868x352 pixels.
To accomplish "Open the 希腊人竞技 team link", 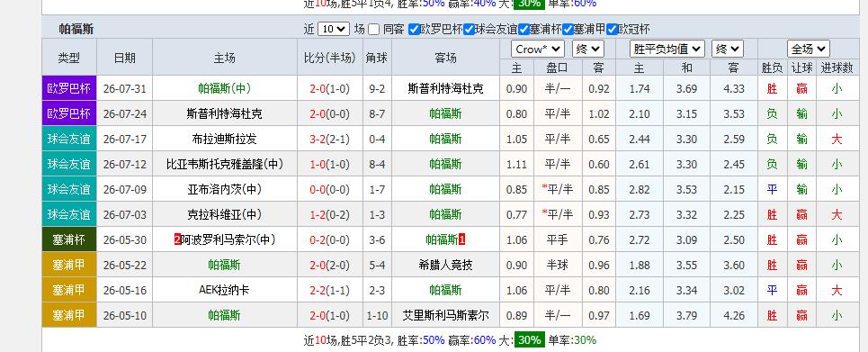I will [445, 265].
